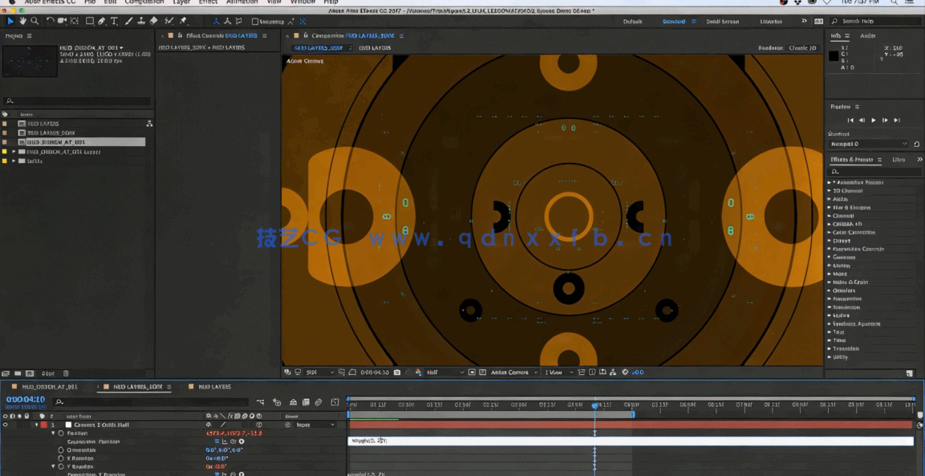
Task: Choose the Horizontal Type tool
Action: pyautogui.click(x=114, y=21)
